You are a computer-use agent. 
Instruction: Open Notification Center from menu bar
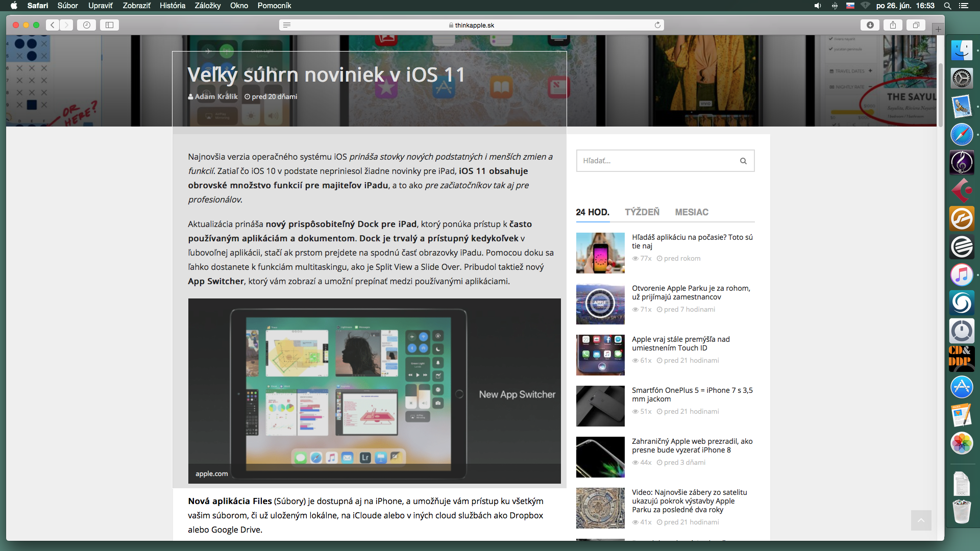963,6
